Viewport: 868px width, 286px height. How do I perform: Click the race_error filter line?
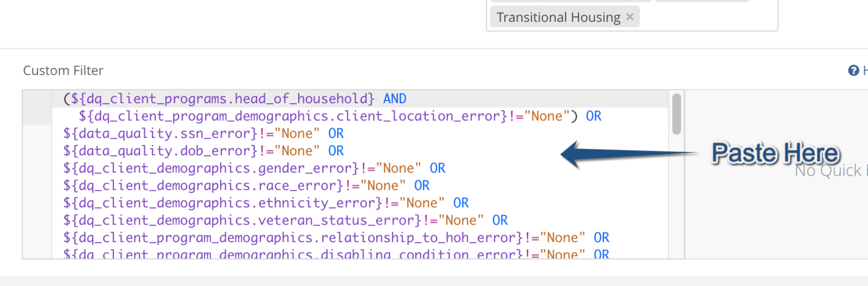(x=246, y=186)
